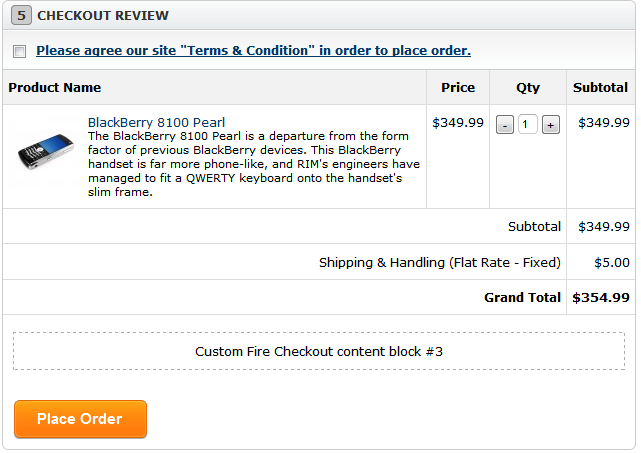Click the $5.00 shipping cost
Screen dimensions: 641x453
(x=611, y=262)
